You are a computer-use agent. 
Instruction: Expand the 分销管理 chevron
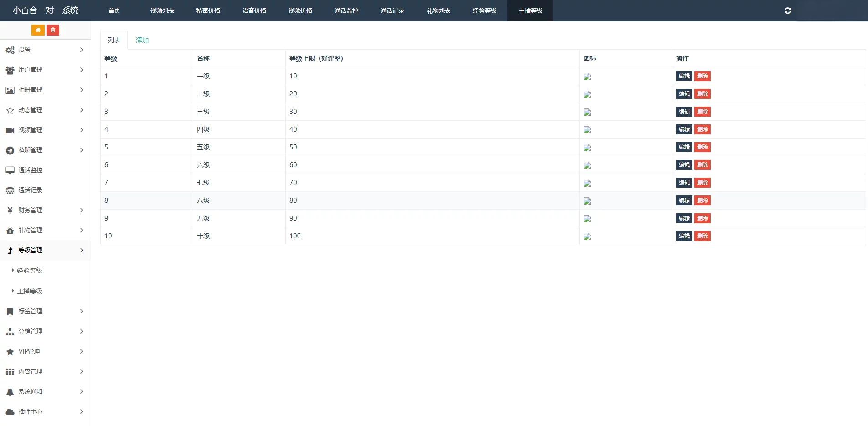click(x=82, y=331)
